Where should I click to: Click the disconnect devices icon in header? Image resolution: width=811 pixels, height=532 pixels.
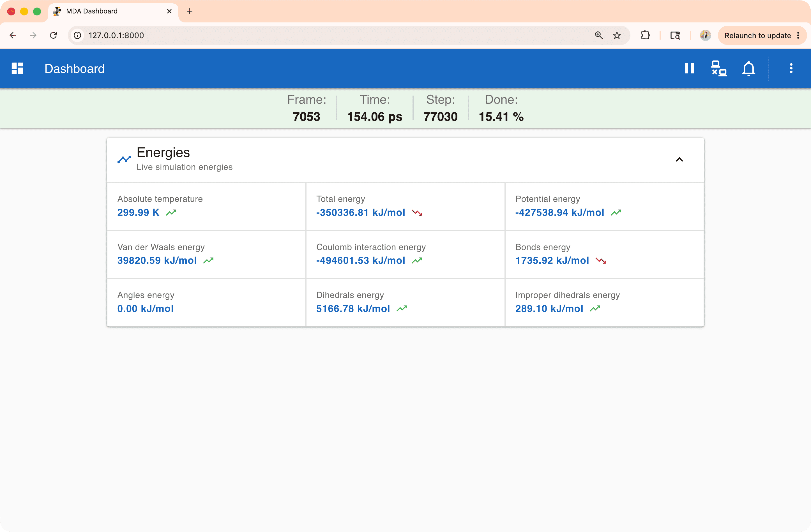[719, 68]
